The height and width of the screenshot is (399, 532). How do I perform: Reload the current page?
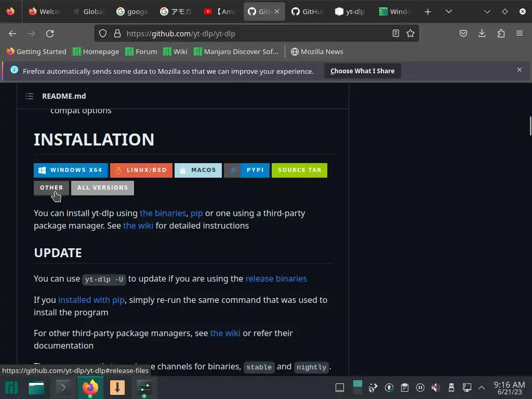tap(50, 34)
